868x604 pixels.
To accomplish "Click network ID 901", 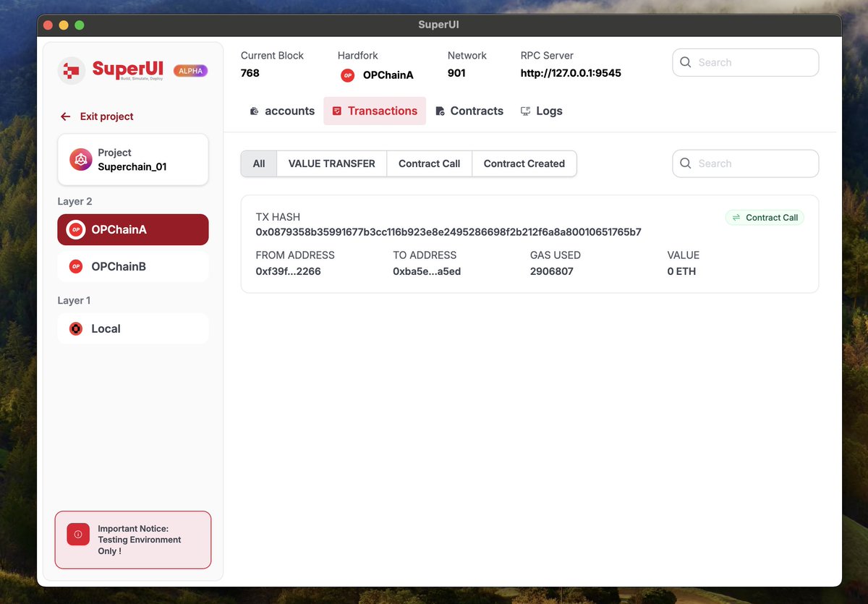I will 456,73.
